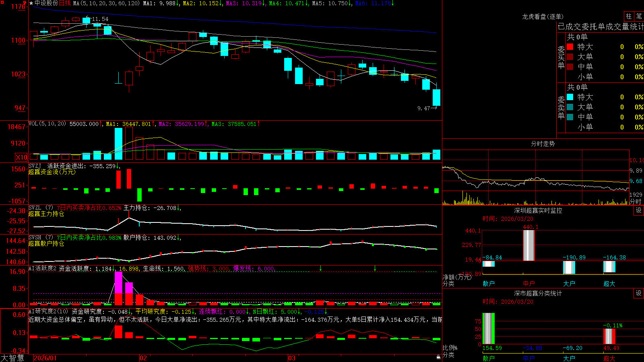
Task: Click the 中户 440.1 bar in real-time monitor
Action: point(529,245)
